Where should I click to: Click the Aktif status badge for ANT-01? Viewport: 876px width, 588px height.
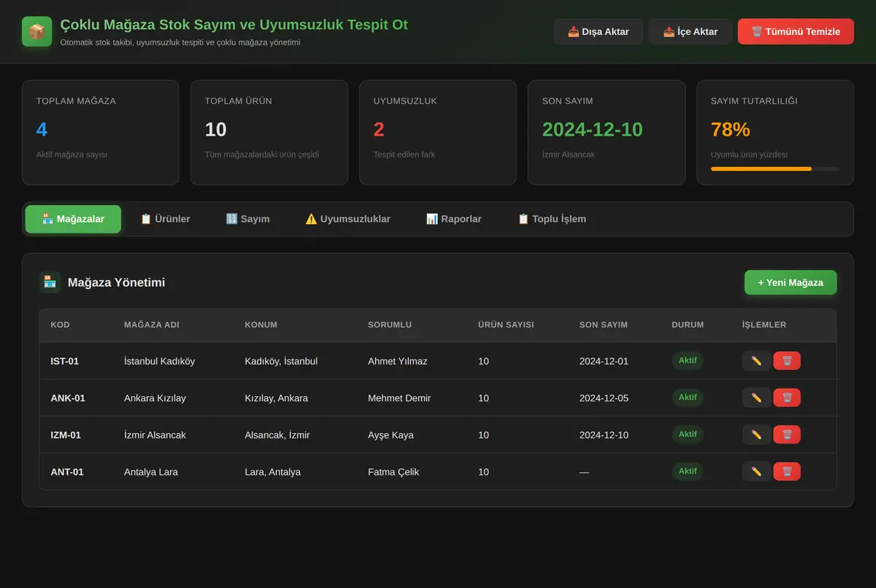point(688,471)
